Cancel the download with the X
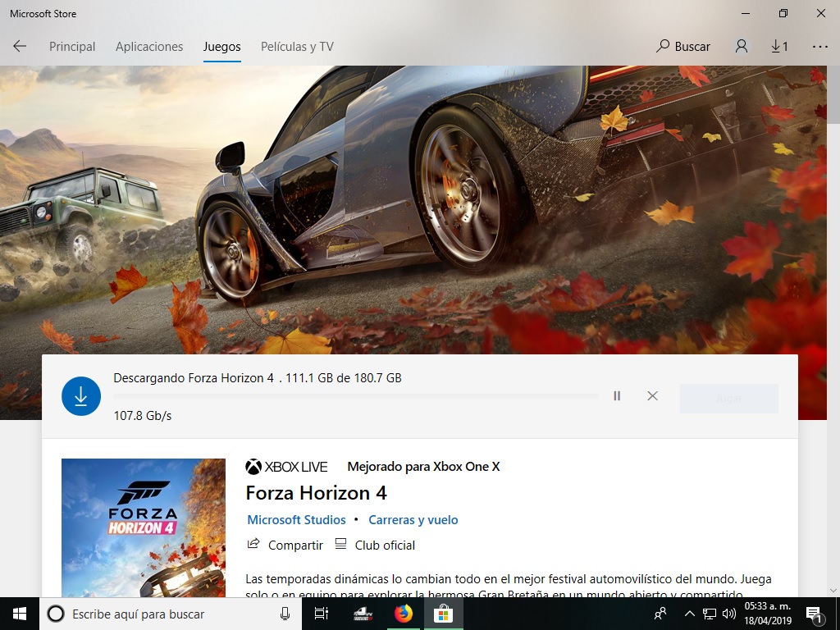The image size is (840, 630). 652,396
